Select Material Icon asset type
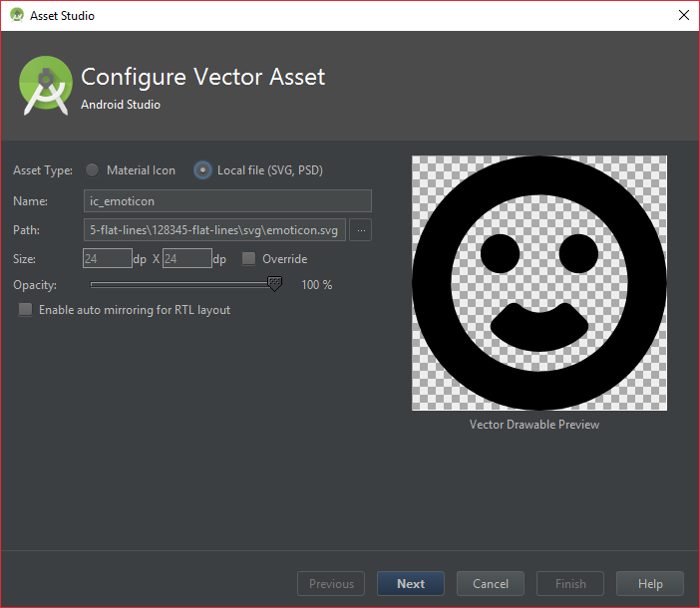The width and height of the screenshot is (700, 608). 93,170
